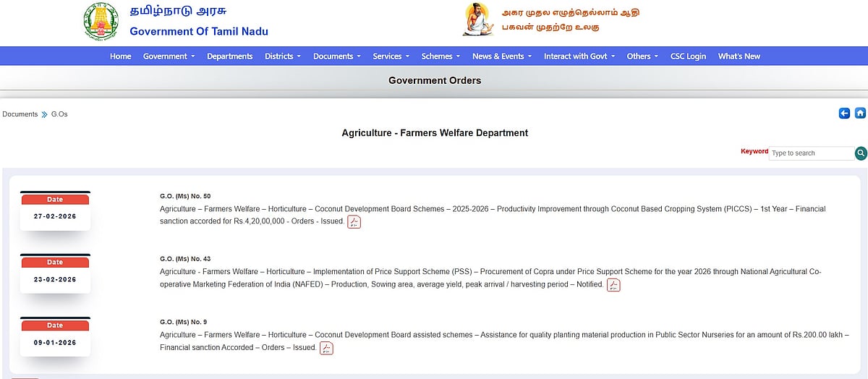
Task: Click the blue home icon
Action: 860,113
